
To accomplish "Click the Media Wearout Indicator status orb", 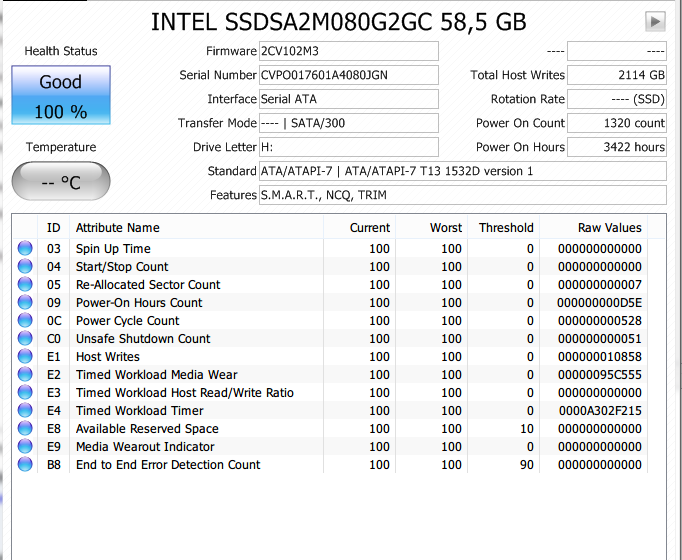I will [x=25, y=447].
